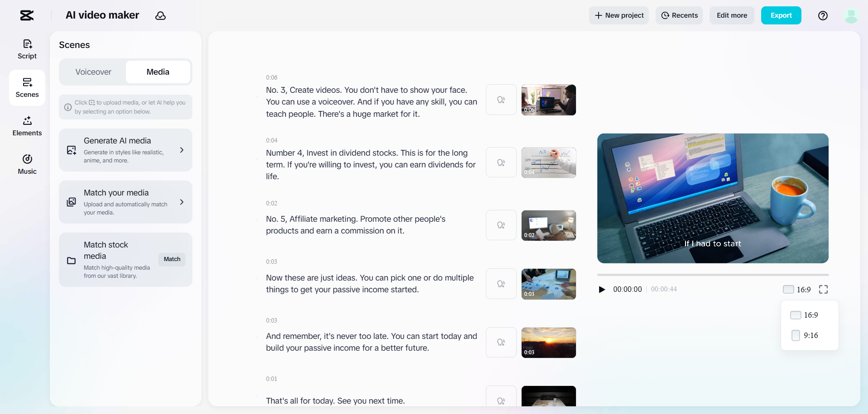Click the Edit more button
The image size is (868, 414).
pyautogui.click(x=732, y=15)
